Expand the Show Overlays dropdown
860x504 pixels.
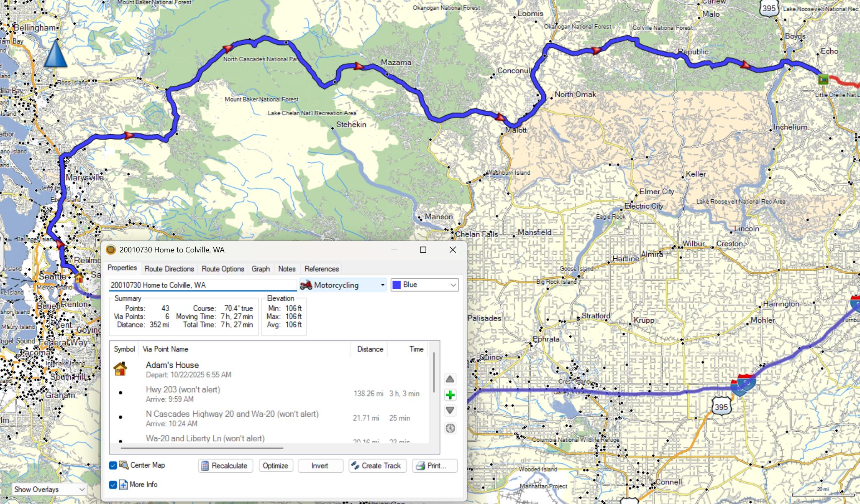pyautogui.click(x=49, y=489)
